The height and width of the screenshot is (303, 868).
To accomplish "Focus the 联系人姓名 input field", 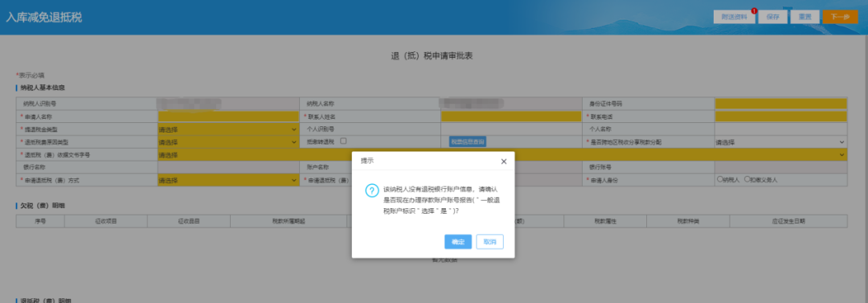I will click(x=511, y=117).
